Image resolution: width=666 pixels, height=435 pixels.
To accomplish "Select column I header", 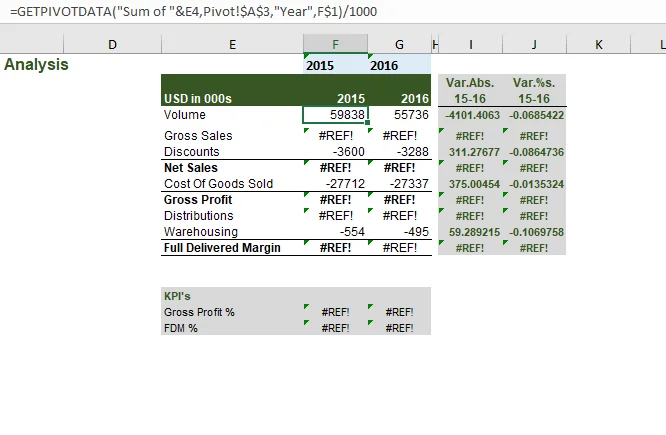I will pyautogui.click(x=470, y=44).
